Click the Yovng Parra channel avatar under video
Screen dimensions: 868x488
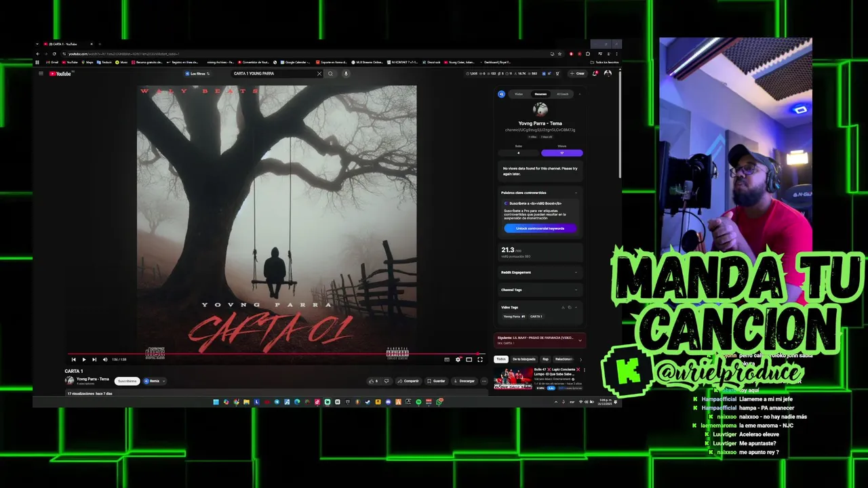(x=69, y=381)
